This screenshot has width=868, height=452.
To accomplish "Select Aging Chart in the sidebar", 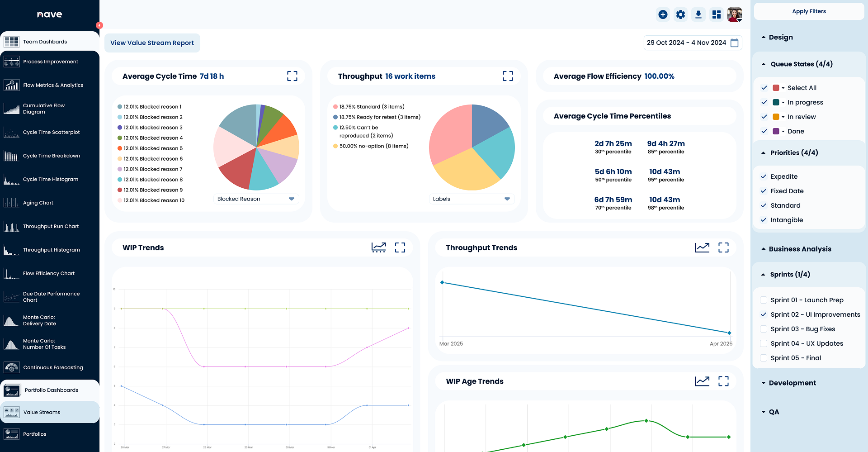I will coord(38,203).
